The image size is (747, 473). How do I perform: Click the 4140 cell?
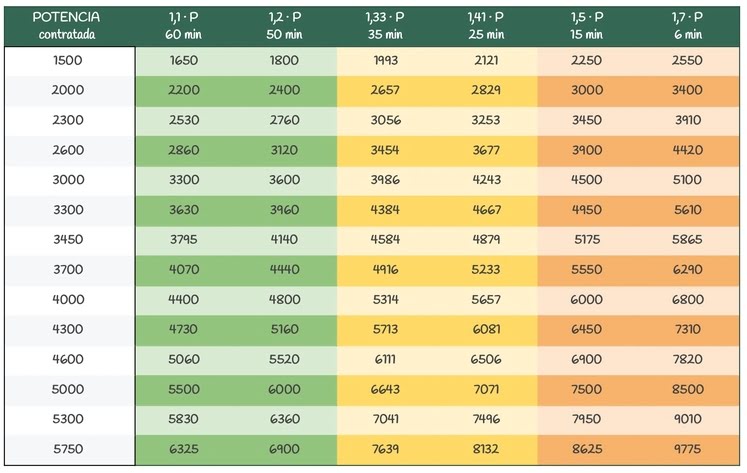(285, 240)
